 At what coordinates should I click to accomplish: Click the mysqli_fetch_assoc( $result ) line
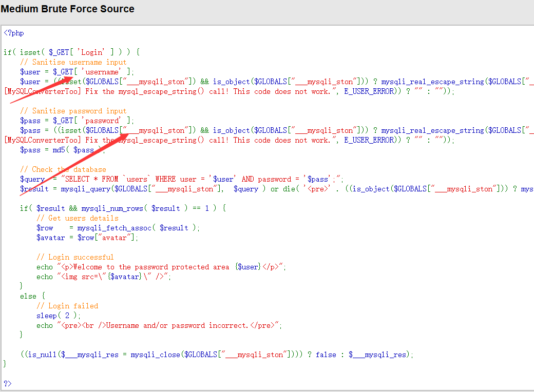(118, 228)
